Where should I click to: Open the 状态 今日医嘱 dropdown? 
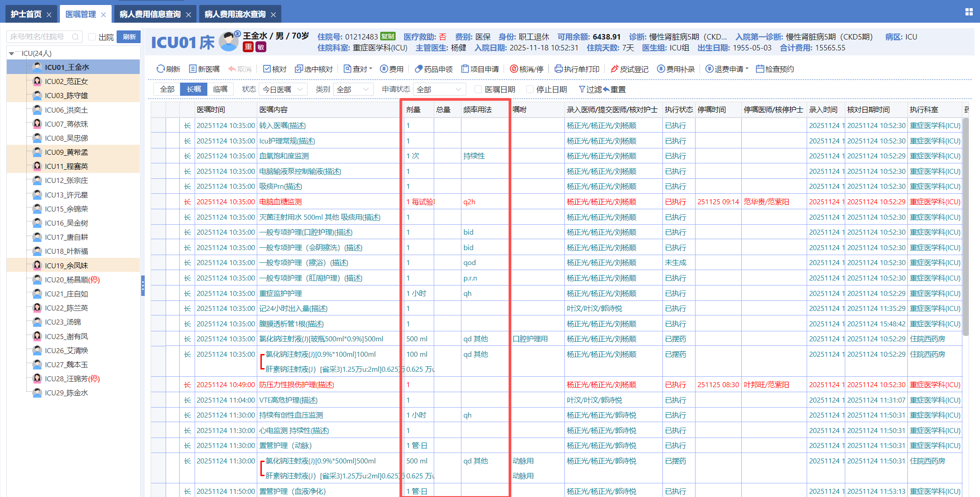pyautogui.click(x=284, y=89)
